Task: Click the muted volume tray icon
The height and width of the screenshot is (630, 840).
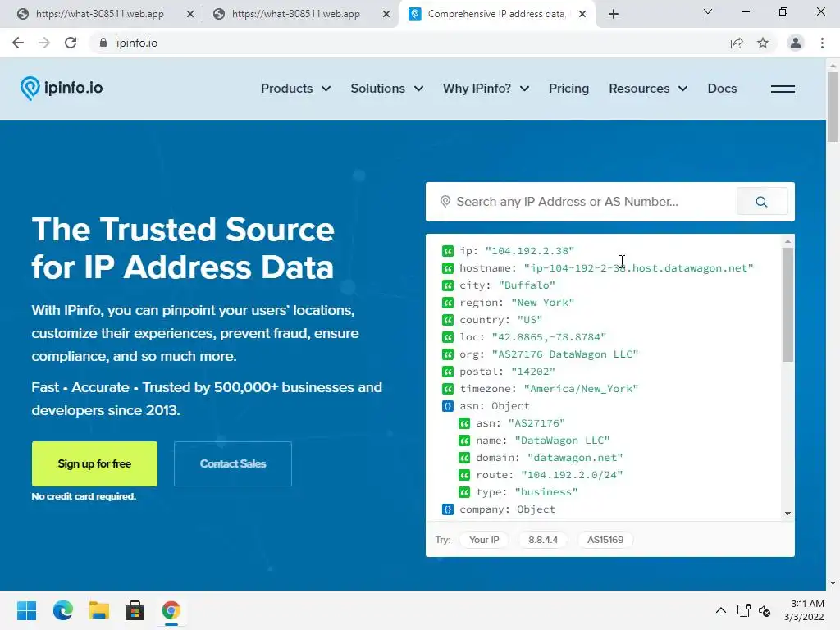Action: (765, 610)
